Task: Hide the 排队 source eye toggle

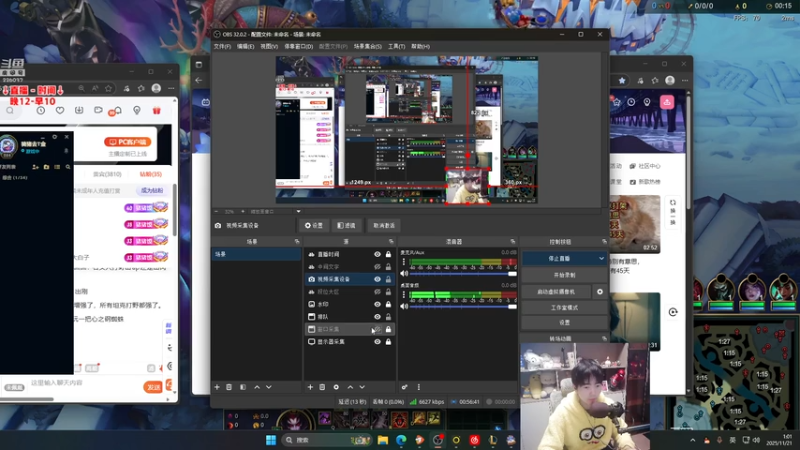Action: pos(378,317)
